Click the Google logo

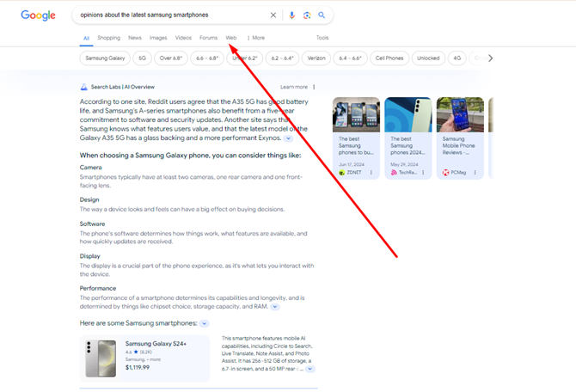point(38,15)
